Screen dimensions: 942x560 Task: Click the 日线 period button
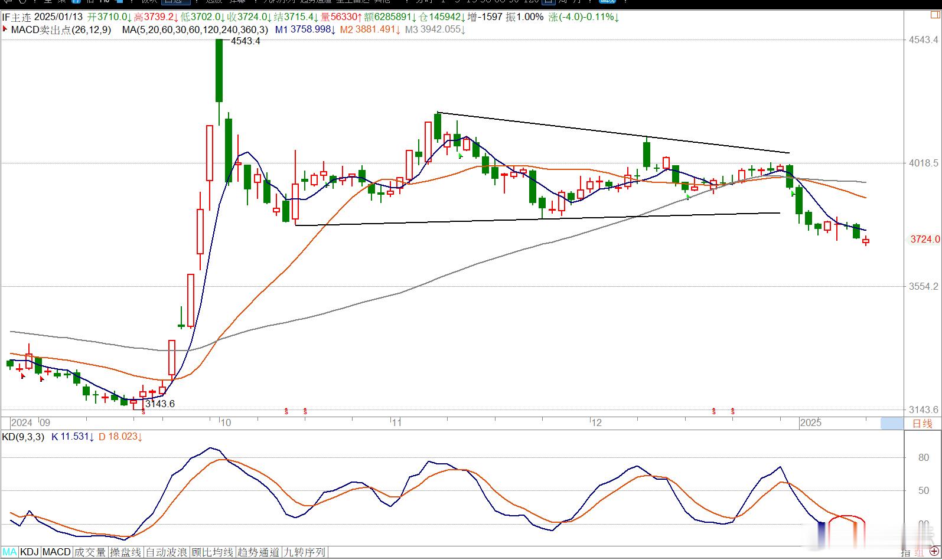pos(922,423)
